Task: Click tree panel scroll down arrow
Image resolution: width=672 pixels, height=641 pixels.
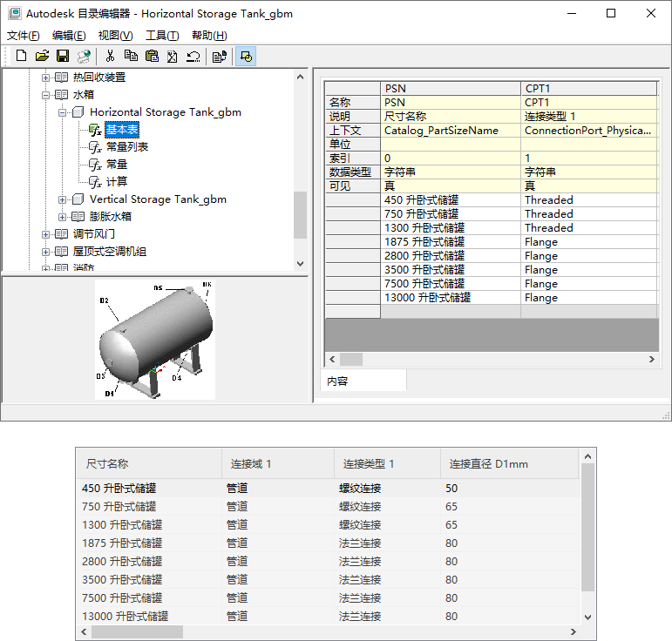Action: (x=300, y=264)
